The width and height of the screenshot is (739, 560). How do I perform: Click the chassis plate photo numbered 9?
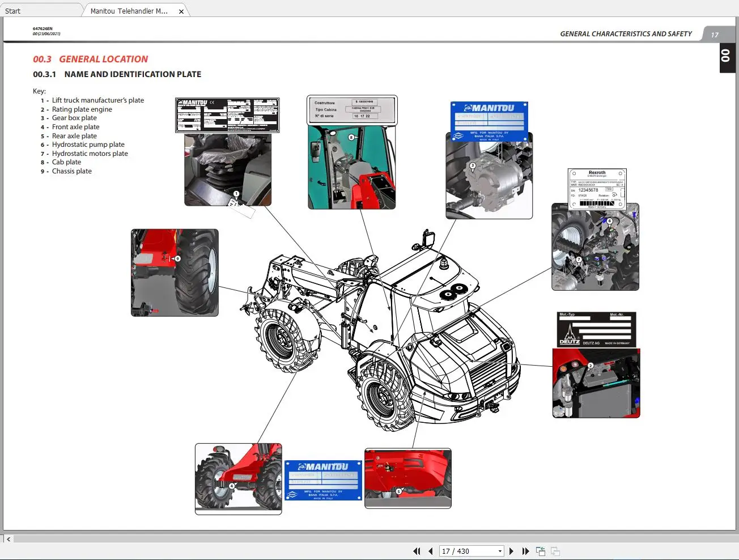(x=175, y=273)
